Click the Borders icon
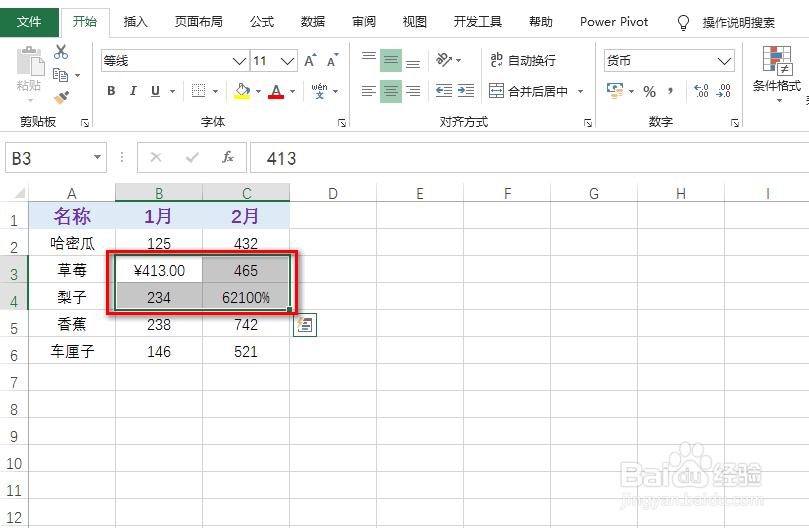This screenshot has width=809, height=528. (x=199, y=91)
